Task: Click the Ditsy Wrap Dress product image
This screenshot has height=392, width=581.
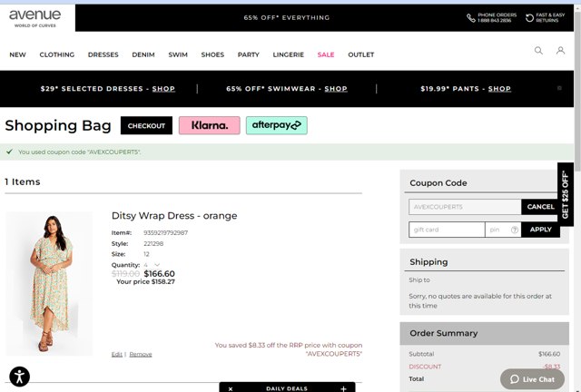Action: 49,283
